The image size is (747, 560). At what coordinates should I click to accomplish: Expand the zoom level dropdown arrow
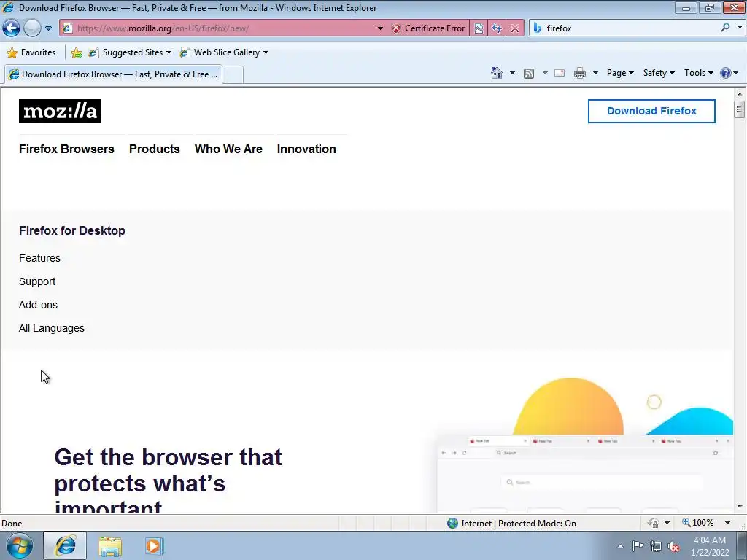coord(727,523)
